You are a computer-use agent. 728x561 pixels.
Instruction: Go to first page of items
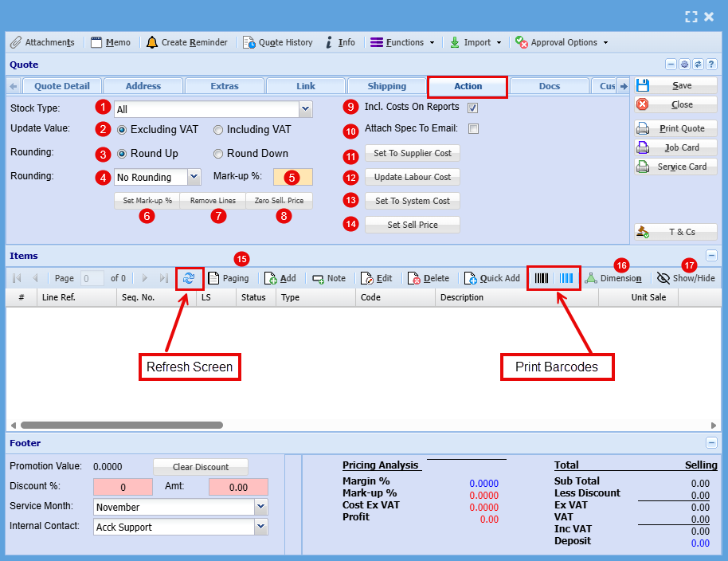17,278
